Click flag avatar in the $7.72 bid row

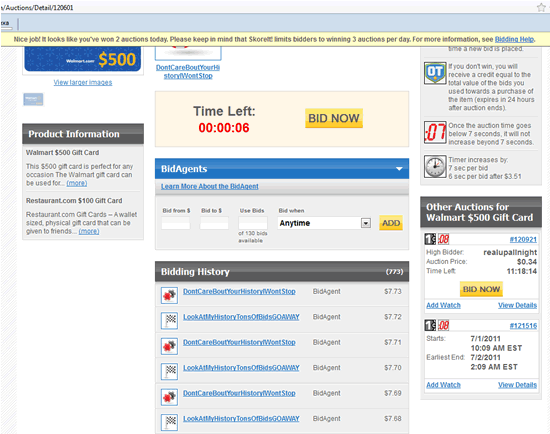(x=169, y=321)
